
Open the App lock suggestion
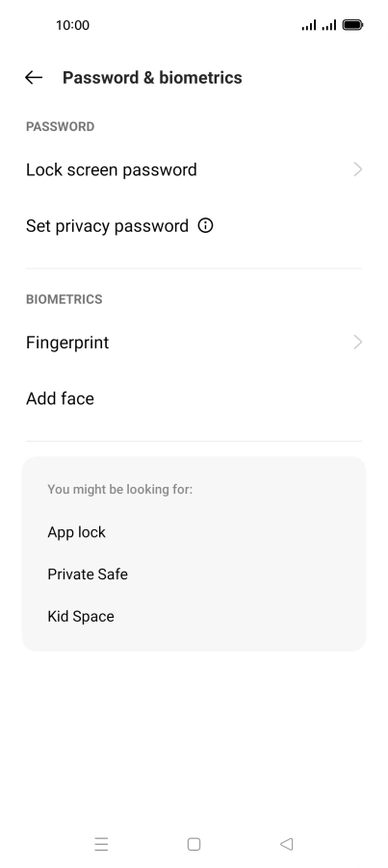[x=194, y=532]
